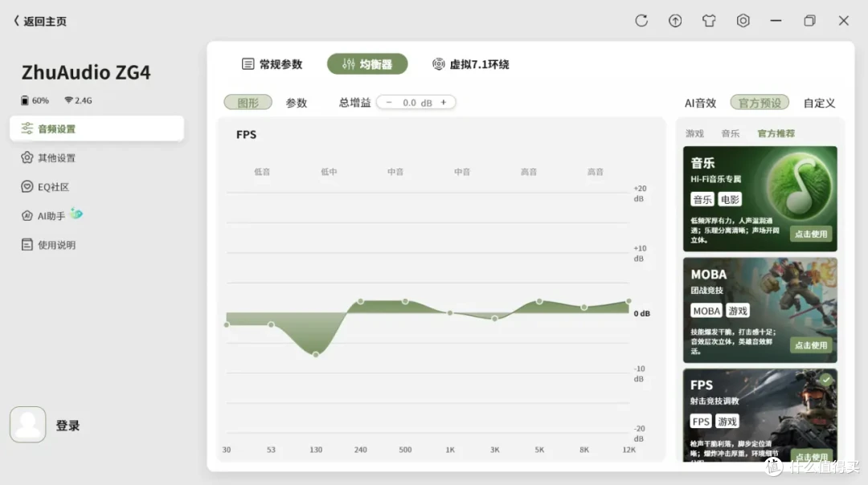Increase total gain with plus button
868x485 pixels.
444,102
